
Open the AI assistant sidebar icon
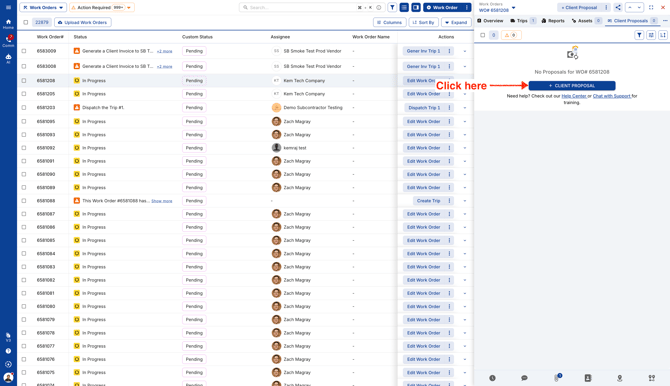[8, 59]
